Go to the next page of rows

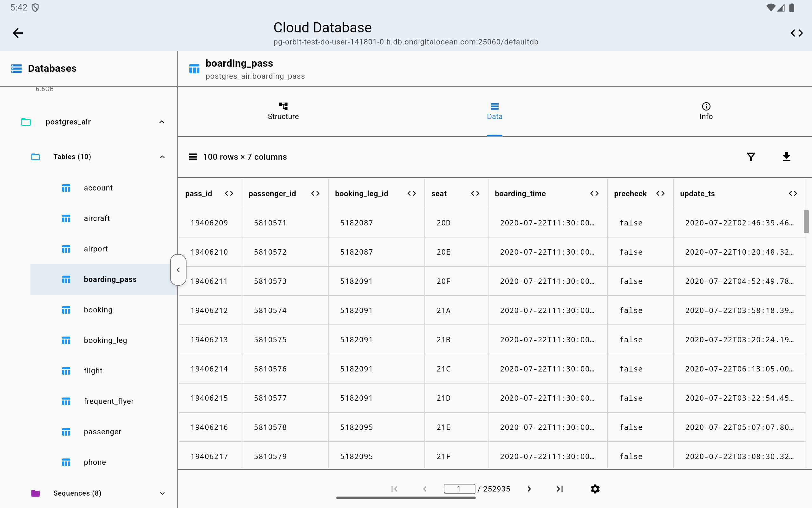pyautogui.click(x=529, y=489)
